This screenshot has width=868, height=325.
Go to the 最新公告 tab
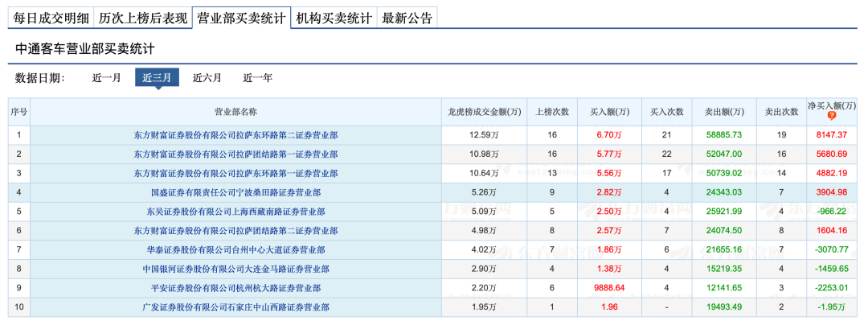[x=407, y=18]
